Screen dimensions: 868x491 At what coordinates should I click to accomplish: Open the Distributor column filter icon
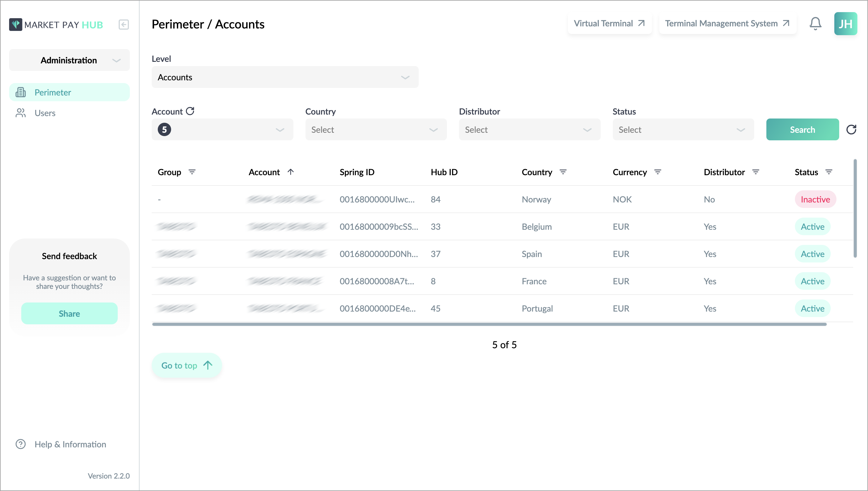pyautogui.click(x=756, y=172)
